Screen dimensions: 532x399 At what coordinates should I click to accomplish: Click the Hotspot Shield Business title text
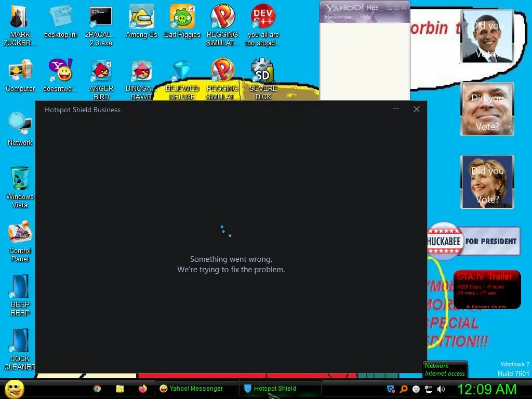(83, 110)
